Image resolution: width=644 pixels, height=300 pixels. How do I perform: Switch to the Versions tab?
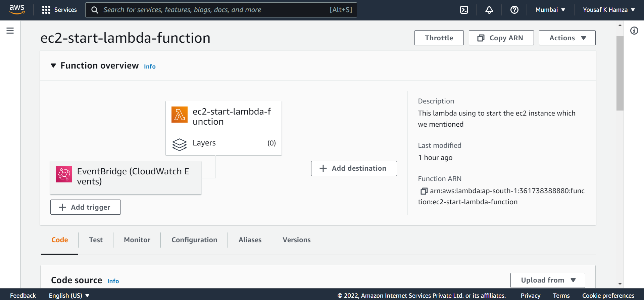coord(297,240)
